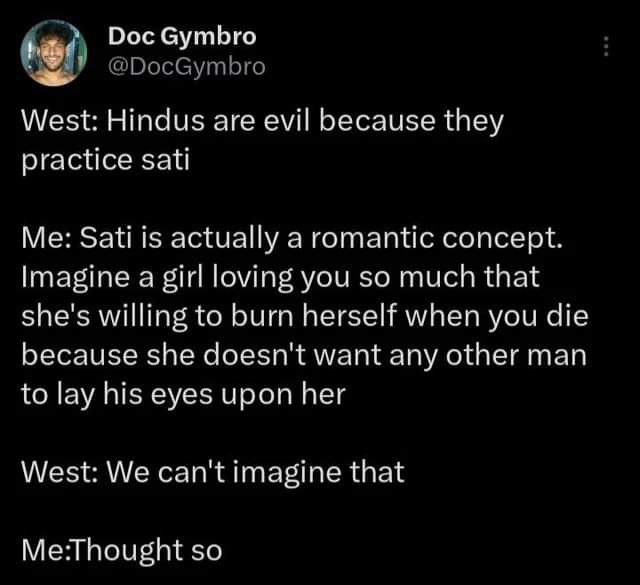Click the word "eyes" in the tweet

[x=182, y=396]
